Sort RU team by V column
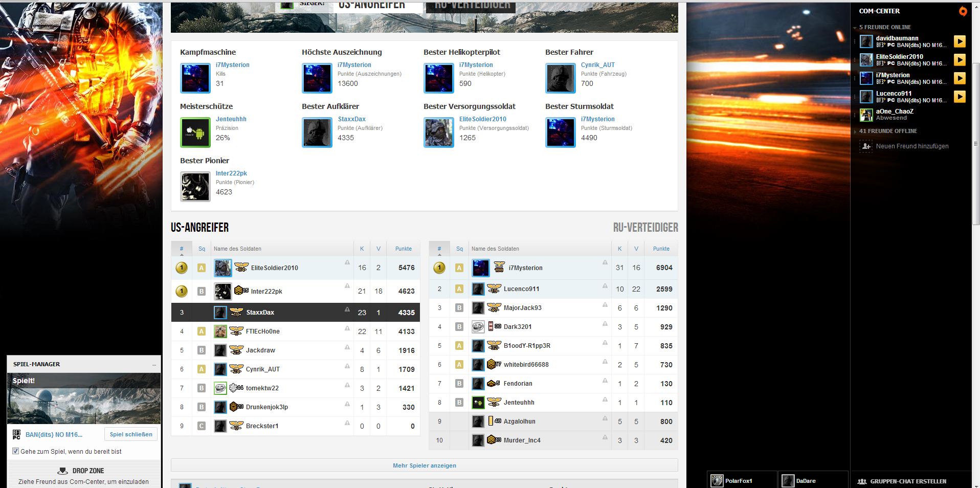Image resolution: width=980 pixels, height=488 pixels. click(x=636, y=249)
